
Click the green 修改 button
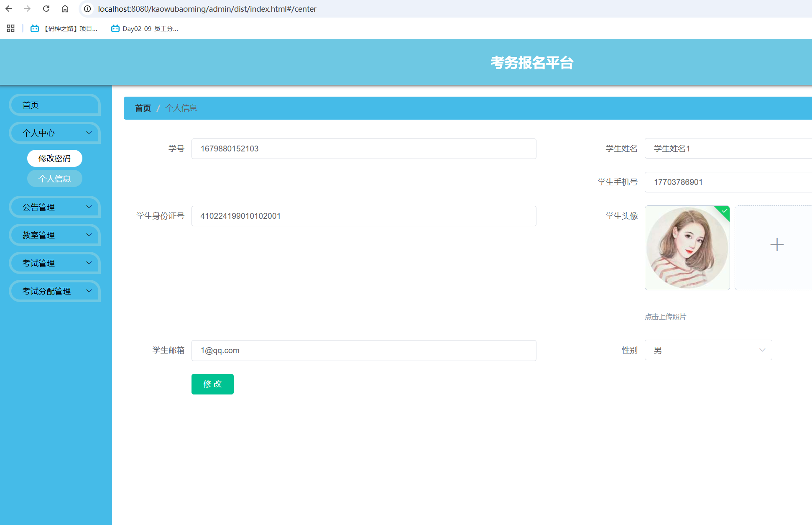tap(212, 384)
